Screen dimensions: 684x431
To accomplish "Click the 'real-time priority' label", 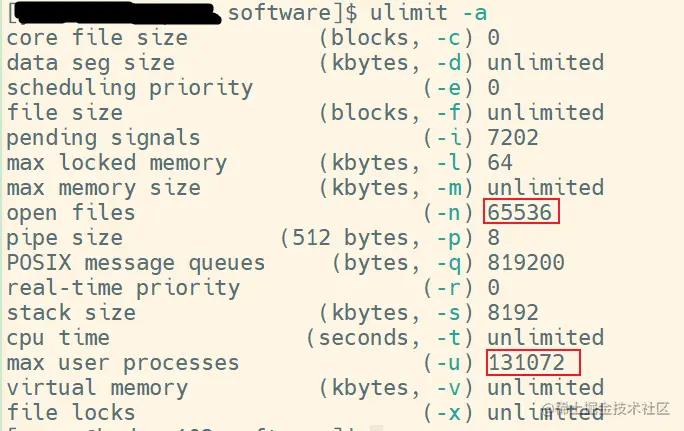I will point(123,288).
